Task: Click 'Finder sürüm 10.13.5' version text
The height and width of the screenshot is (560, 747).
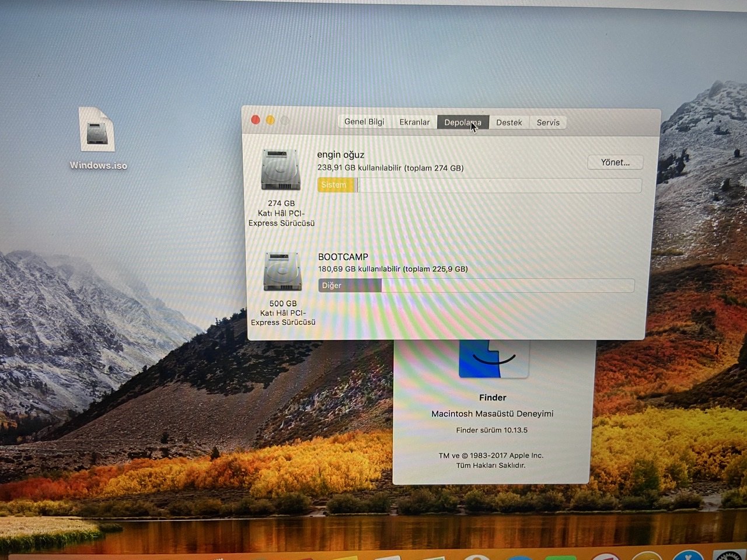Action: pyautogui.click(x=491, y=430)
